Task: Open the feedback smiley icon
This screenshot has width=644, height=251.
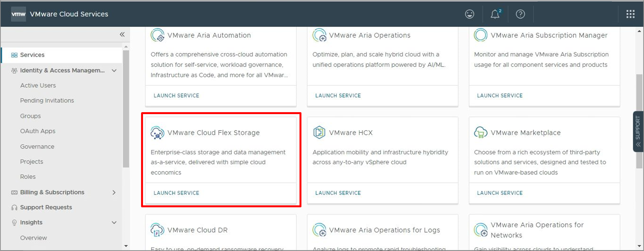Action: tap(470, 14)
